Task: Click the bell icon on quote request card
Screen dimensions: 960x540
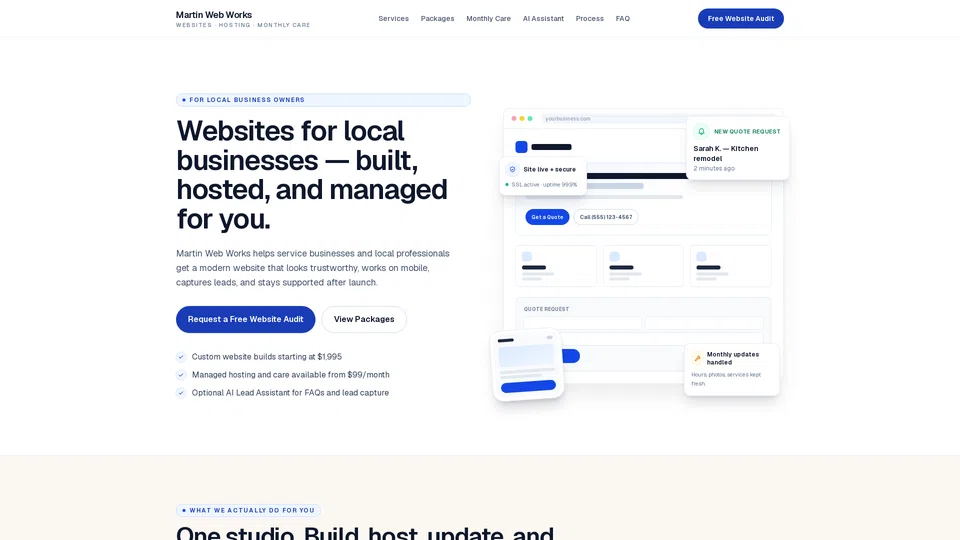Action: [701, 132]
